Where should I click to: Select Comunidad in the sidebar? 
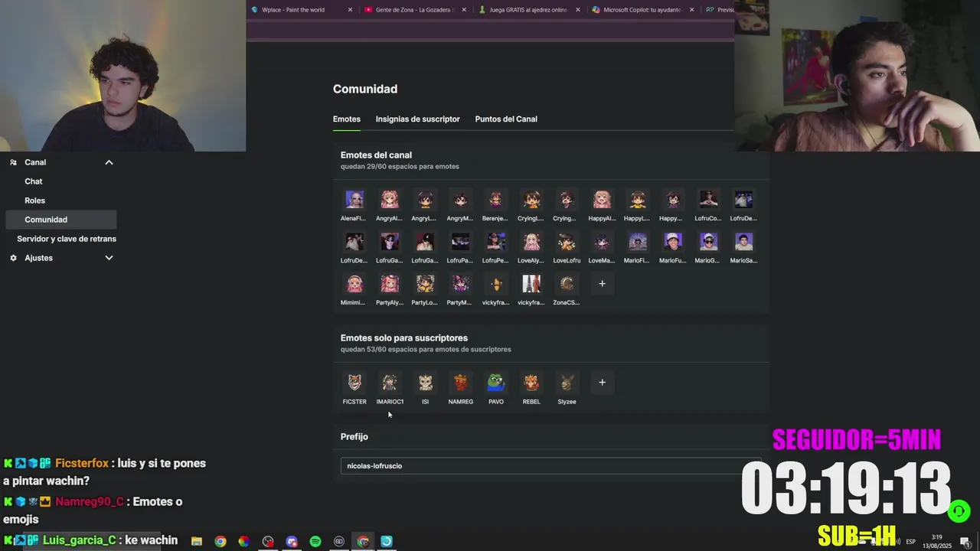(x=60, y=220)
